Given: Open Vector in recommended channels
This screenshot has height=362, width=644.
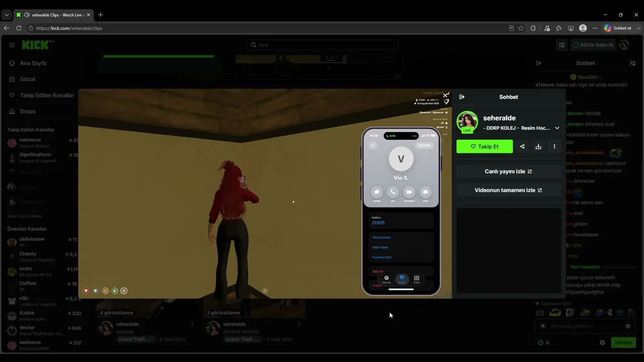Looking at the screenshot, I should coord(41,330).
